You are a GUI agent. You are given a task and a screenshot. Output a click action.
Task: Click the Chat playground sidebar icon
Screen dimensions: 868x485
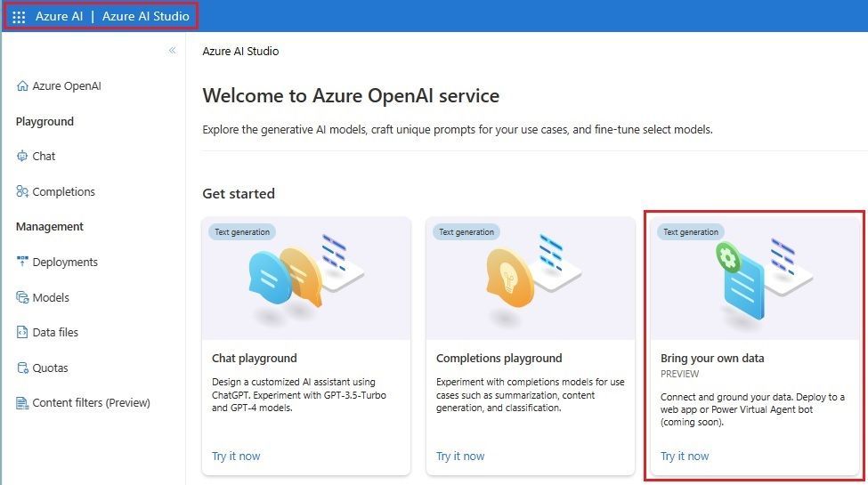(x=22, y=157)
